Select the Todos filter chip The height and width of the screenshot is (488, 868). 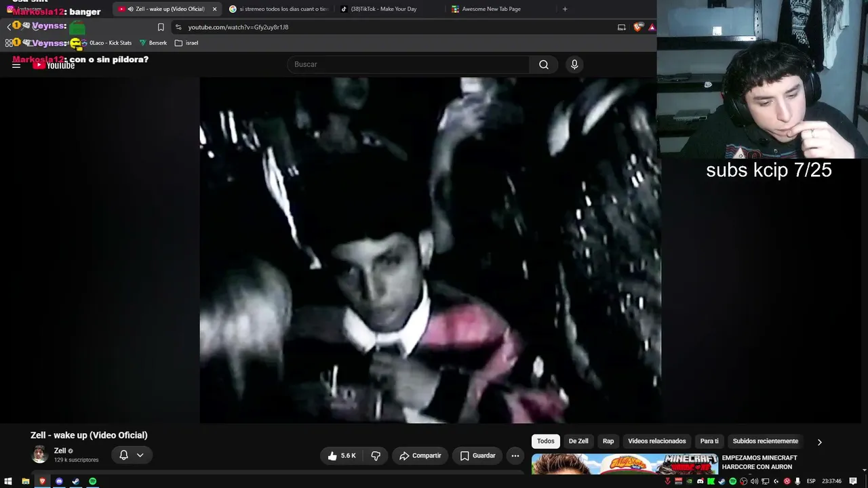(x=546, y=441)
